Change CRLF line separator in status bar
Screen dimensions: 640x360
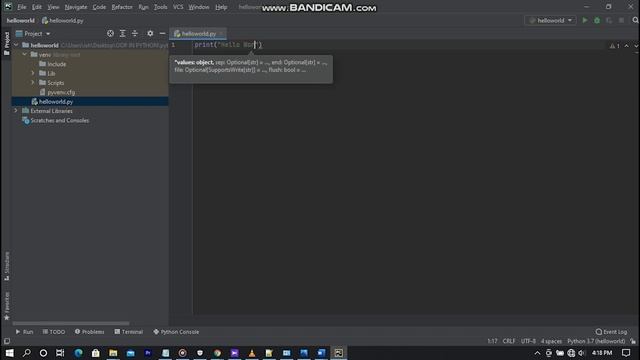[x=509, y=341]
